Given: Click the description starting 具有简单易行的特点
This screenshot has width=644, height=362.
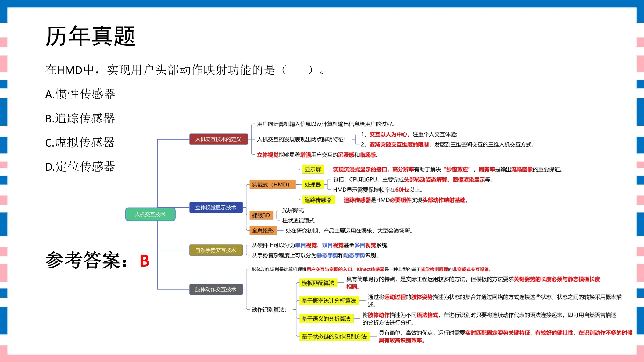Looking at the screenshot, I should (473, 283).
